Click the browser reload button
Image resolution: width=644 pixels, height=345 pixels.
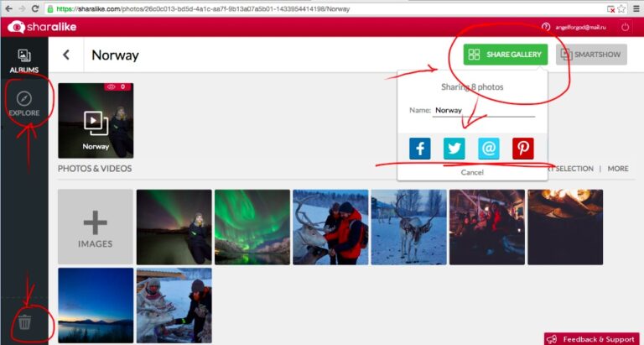pos(35,8)
